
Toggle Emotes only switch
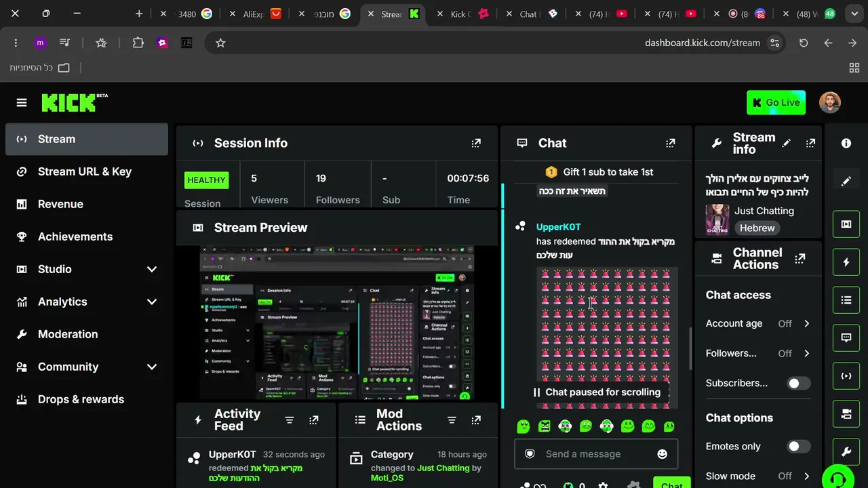pos(799,447)
